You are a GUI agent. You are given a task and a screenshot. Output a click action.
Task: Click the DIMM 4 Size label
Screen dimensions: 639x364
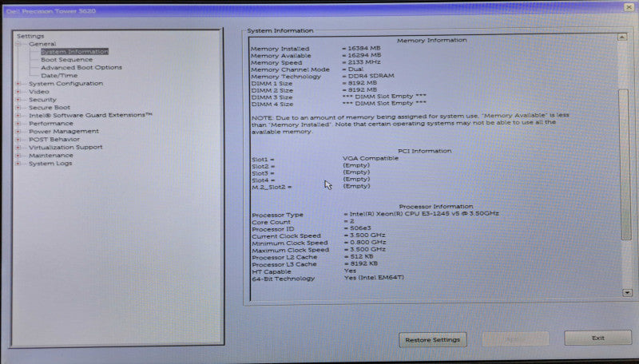click(x=272, y=105)
